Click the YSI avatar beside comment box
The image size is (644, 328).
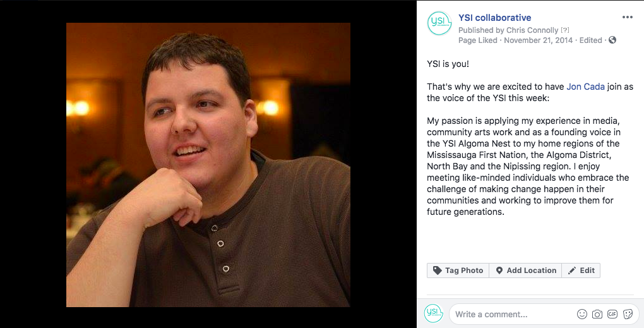434,314
